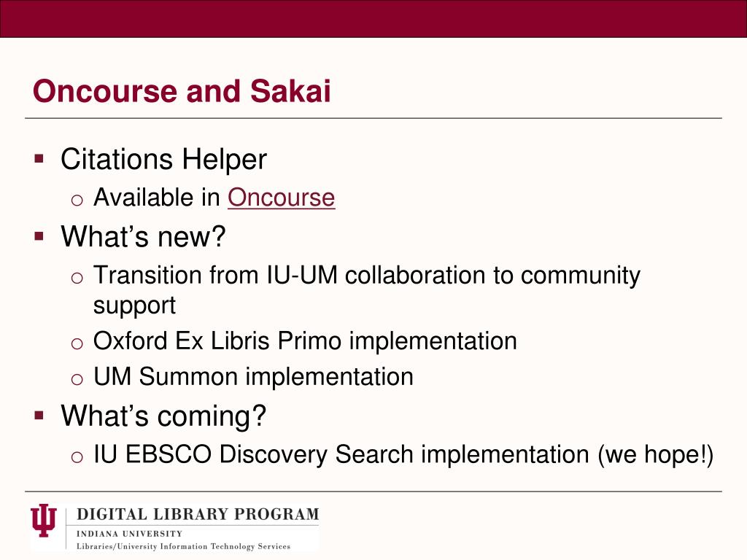Screen dimensions: 747x560
Task: Select the IU EBSCO Discovery Search line
Action: point(403,454)
